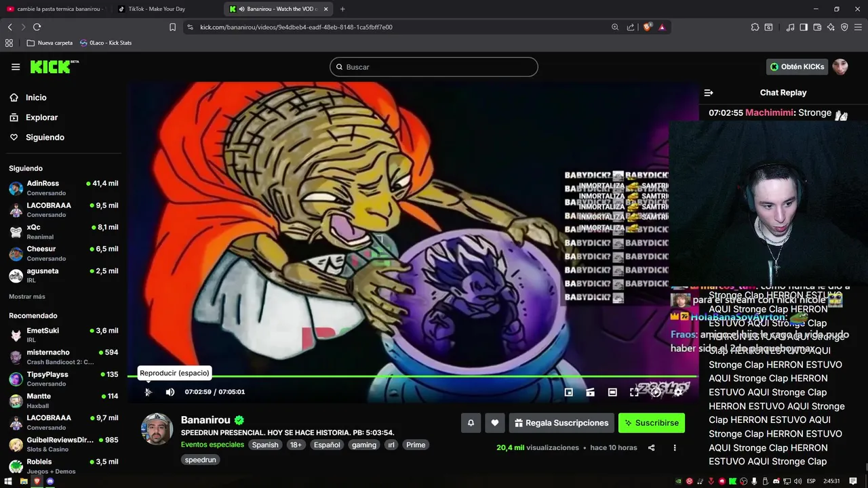The height and width of the screenshot is (488, 868).
Task: Open agusneta followed channel
Action: tap(63, 275)
